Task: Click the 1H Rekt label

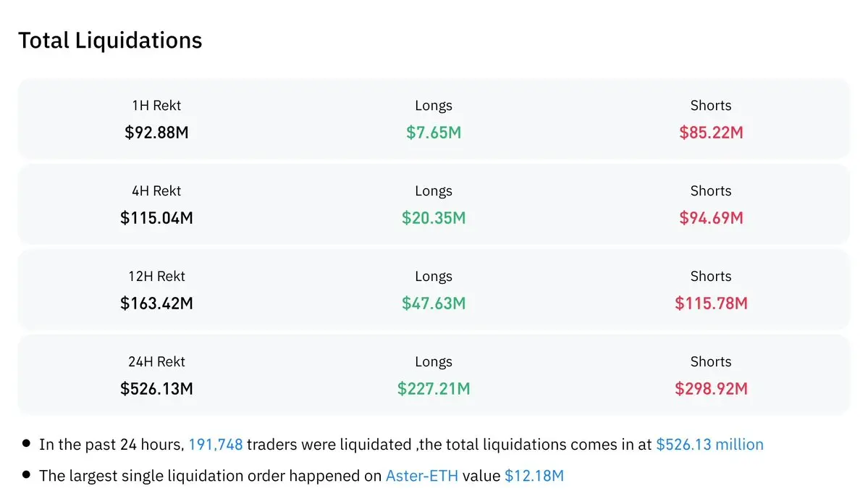Action: pyautogui.click(x=156, y=106)
